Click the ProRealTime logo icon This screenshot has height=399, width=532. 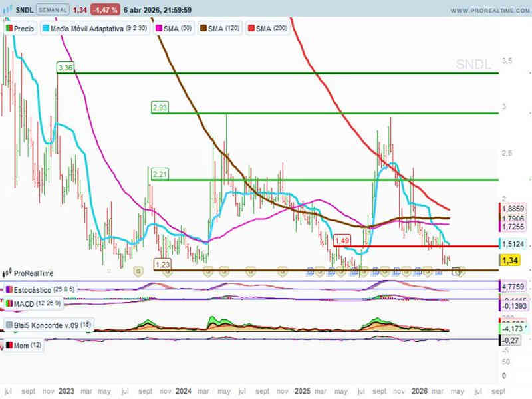7,273
